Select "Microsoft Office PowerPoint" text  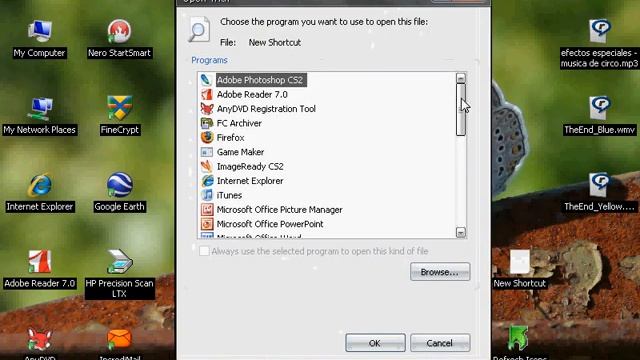point(270,224)
